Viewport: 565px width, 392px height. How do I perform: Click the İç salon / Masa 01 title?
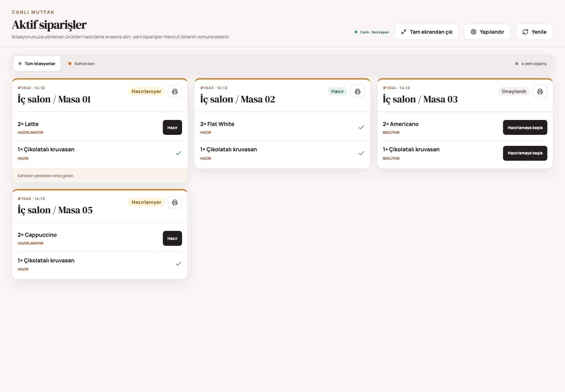tap(54, 100)
